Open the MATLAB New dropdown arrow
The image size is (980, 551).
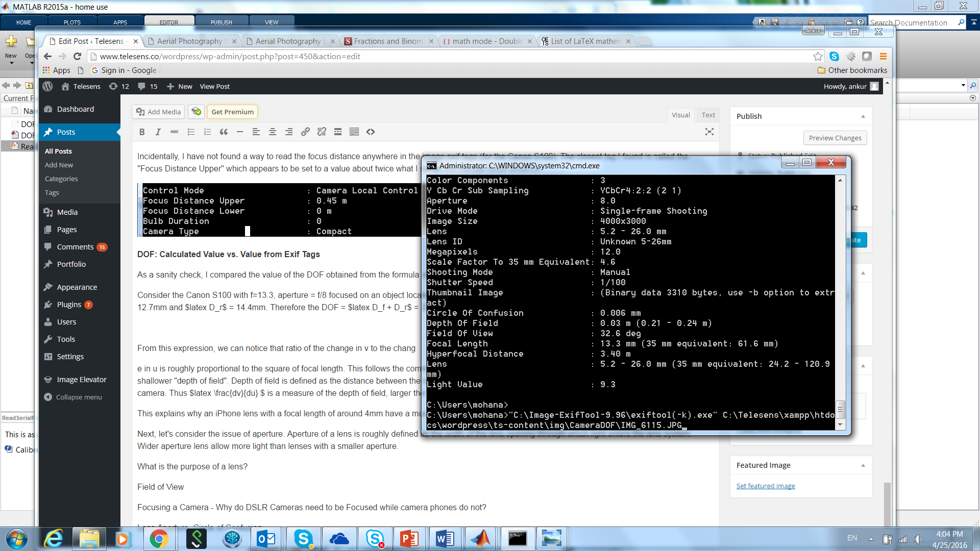(x=11, y=63)
